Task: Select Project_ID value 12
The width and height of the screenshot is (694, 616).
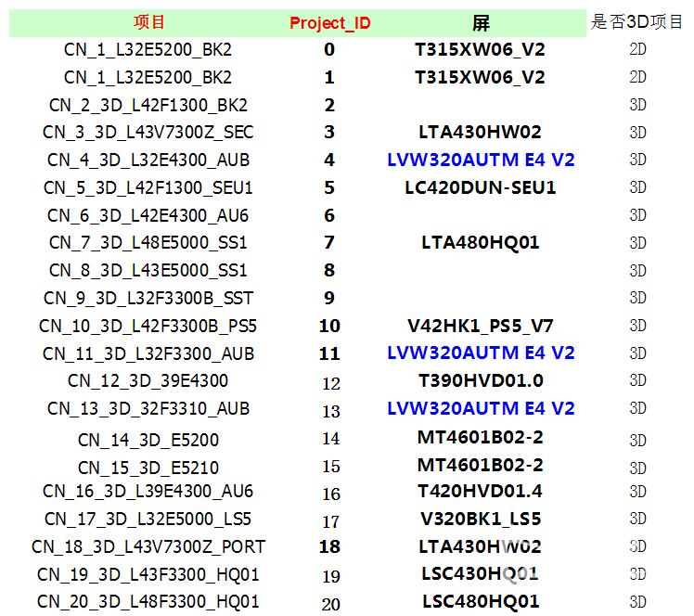Action: click(331, 384)
